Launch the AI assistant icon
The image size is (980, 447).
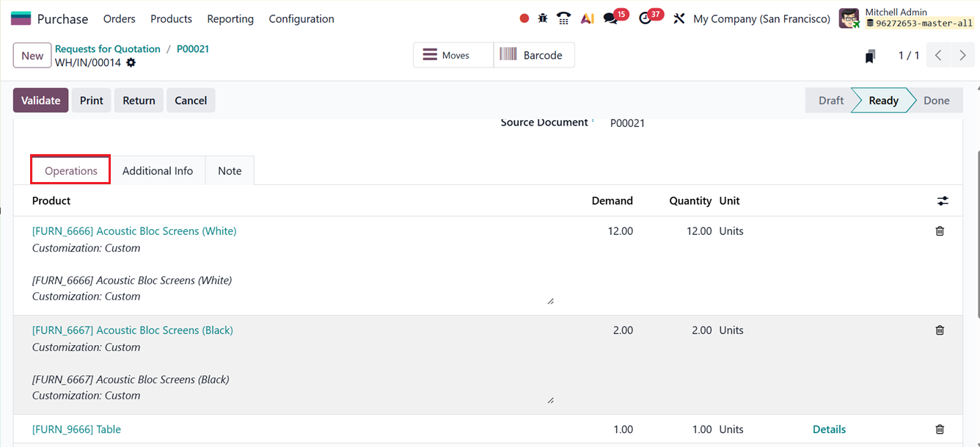pos(587,17)
